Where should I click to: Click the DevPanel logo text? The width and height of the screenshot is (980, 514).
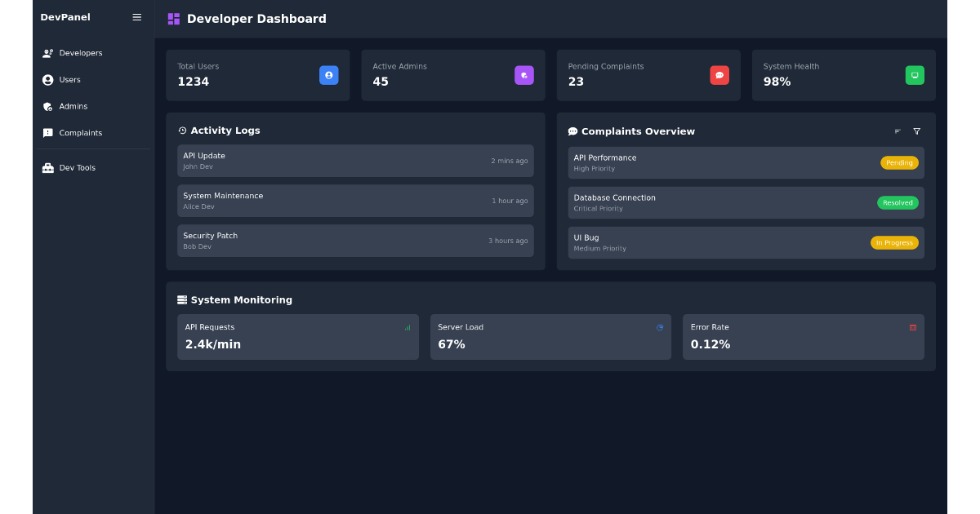(65, 16)
